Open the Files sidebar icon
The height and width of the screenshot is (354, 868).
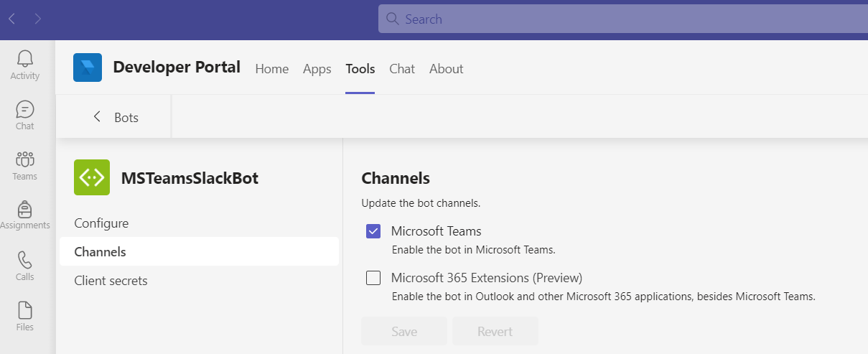tap(25, 310)
